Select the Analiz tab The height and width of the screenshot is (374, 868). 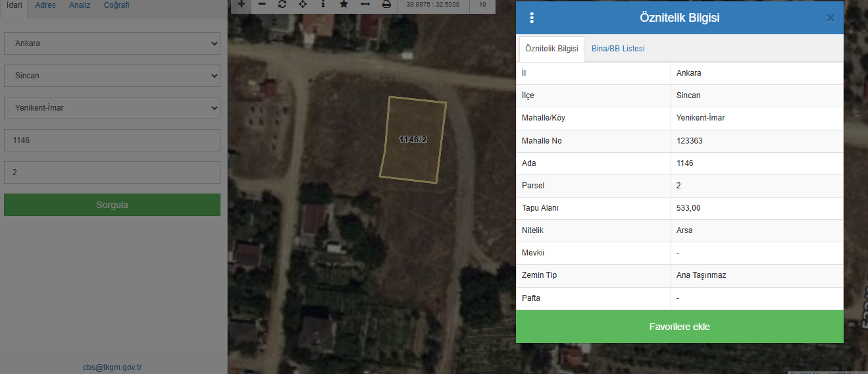(x=80, y=5)
